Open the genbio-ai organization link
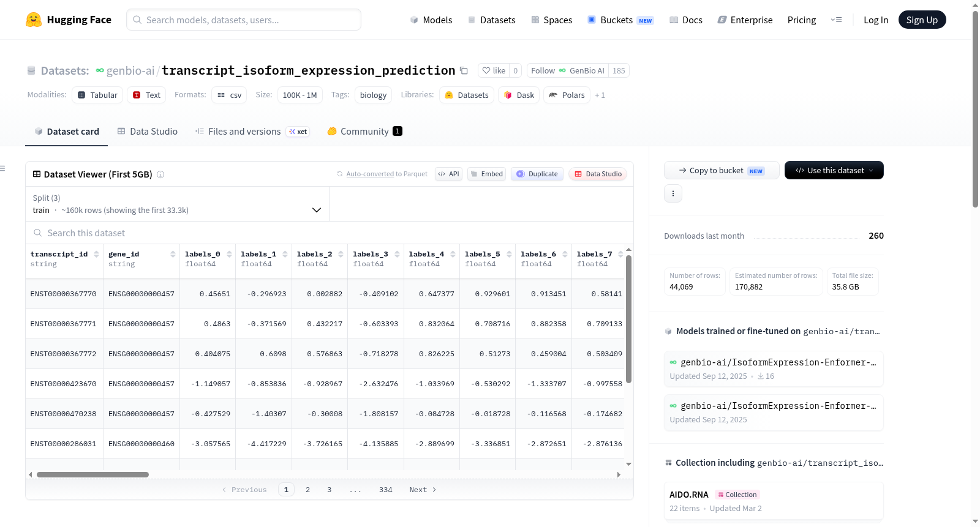Viewport: 980px width, 527px height. pyautogui.click(x=130, y=70)
